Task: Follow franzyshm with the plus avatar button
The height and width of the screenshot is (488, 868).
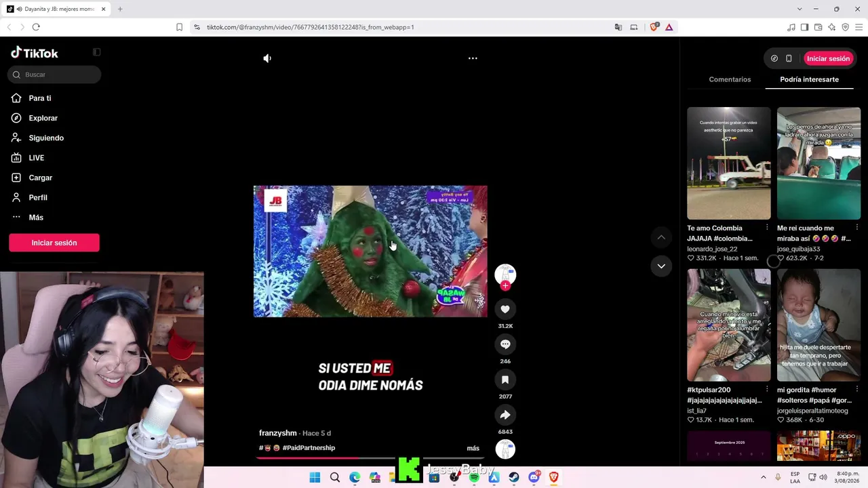Action: [505, 285]
